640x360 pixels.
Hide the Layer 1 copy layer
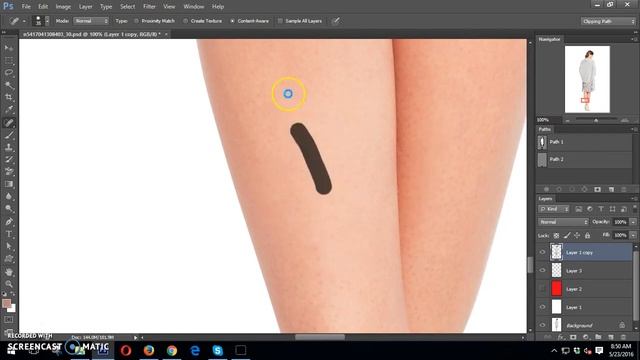click(x=542, y=252)
